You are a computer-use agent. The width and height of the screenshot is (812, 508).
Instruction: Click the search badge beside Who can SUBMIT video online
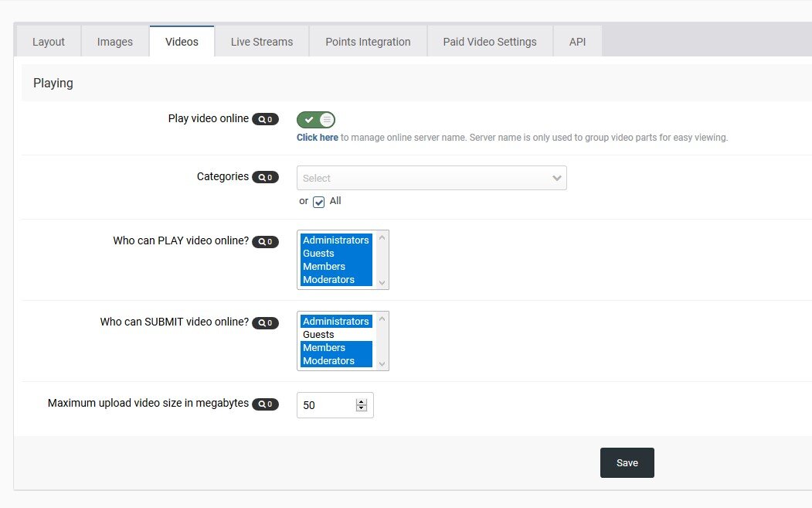(x=265, y=323)
